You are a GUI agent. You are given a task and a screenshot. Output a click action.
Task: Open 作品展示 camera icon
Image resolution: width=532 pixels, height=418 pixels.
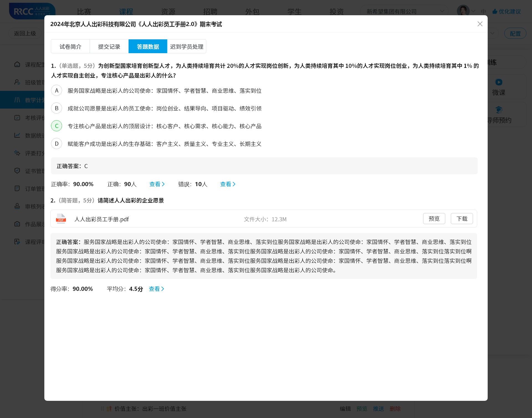pos(17,224)
